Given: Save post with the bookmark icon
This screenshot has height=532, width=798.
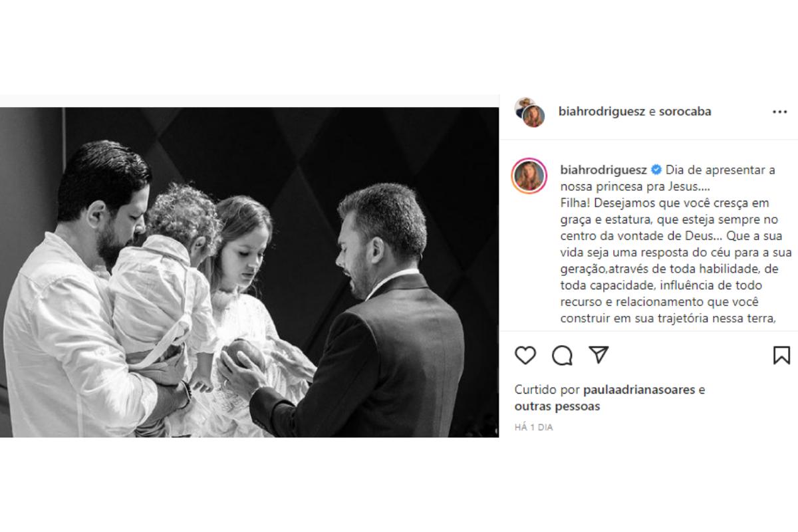Looking at the screenshot, I should pos(781,356).
